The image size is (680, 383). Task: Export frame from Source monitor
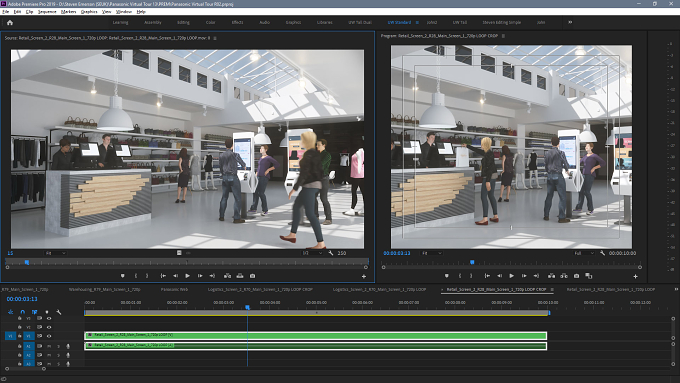[252, 276]
